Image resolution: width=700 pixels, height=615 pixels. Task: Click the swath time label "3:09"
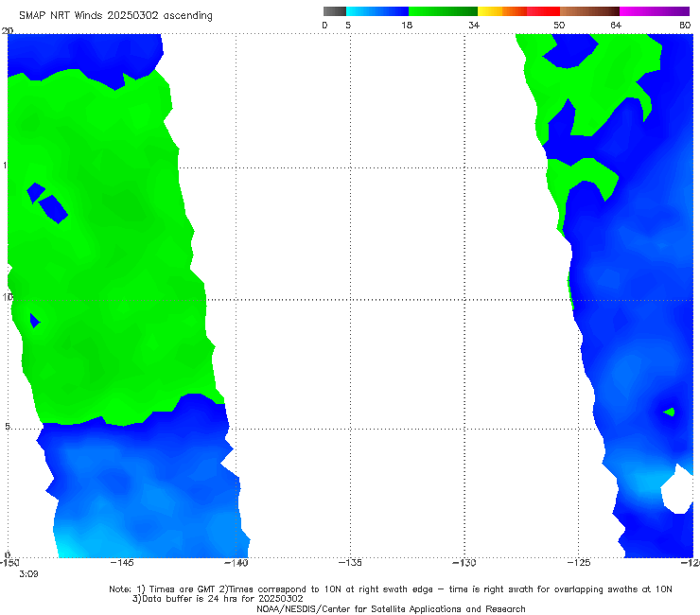(28, 574)
